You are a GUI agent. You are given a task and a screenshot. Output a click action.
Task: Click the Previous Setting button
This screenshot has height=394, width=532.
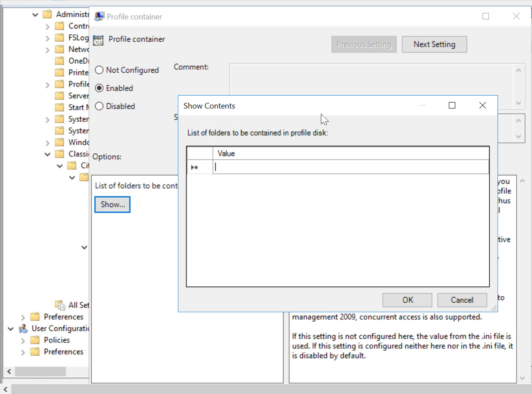(364, 44)
